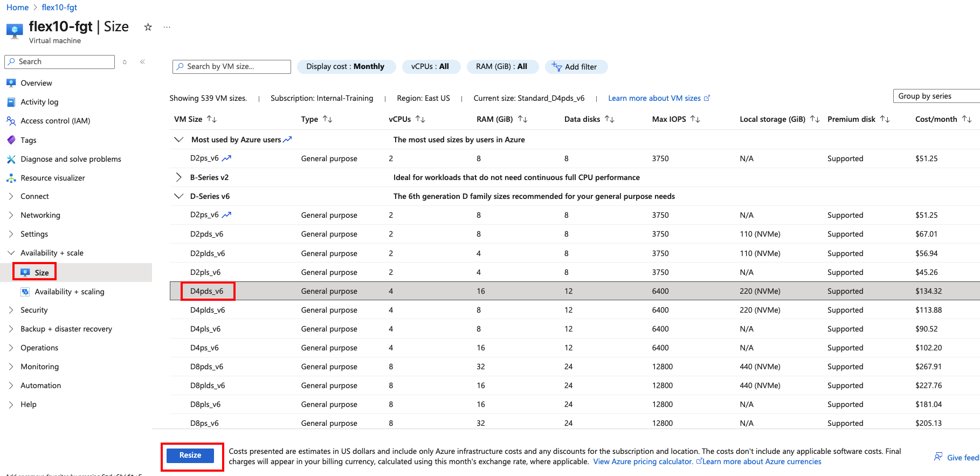Sort by Local storage column arrows
Screen dimensions: 980x476
[815, 119]
